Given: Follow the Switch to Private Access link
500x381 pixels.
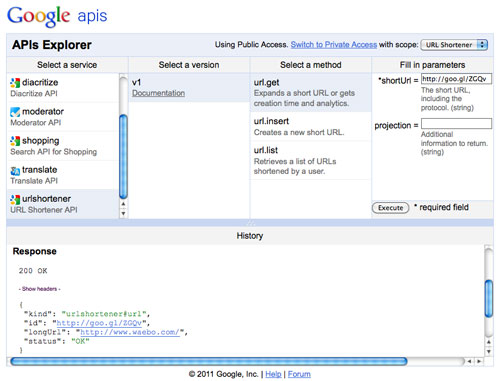Looking at the screenshot, I should pos(334,45).
